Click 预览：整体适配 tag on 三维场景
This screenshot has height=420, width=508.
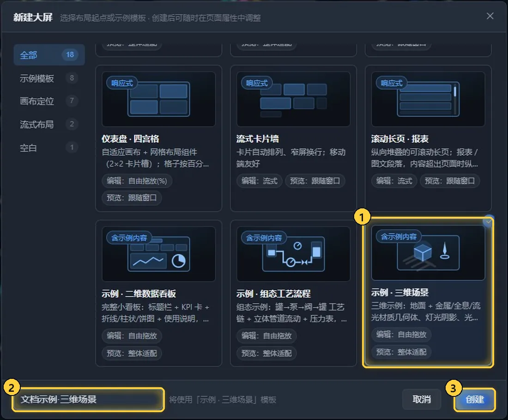coord(401,352)
